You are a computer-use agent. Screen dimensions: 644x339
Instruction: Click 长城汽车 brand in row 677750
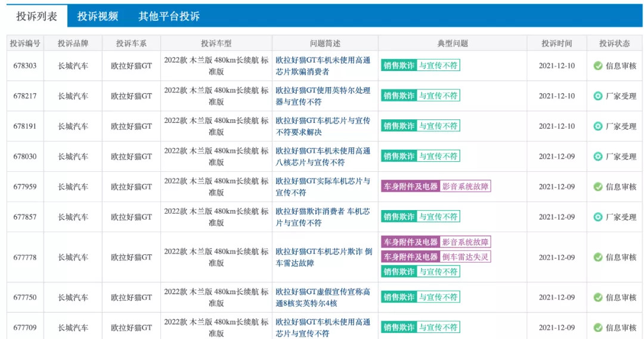[x=73, y=297]
